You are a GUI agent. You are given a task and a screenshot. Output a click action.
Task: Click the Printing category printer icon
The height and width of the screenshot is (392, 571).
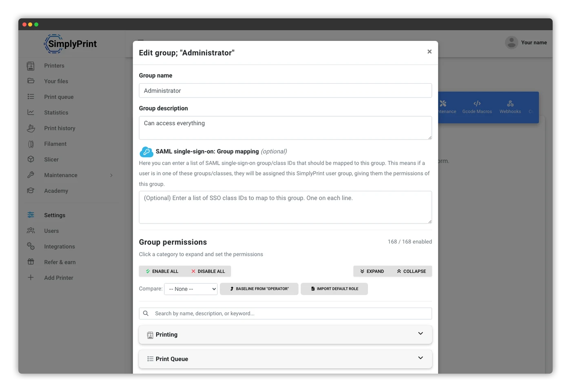click(x=150, y=335)
